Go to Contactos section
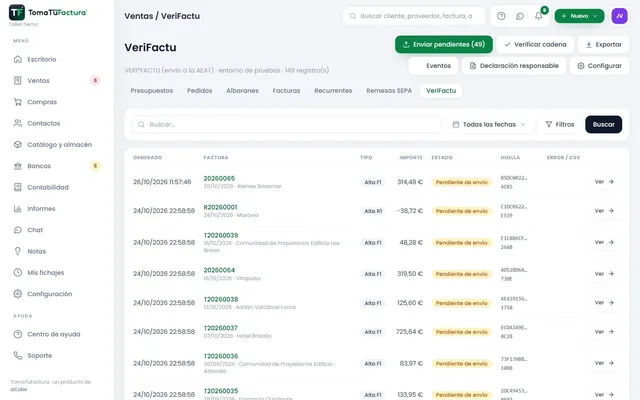The image size is (640, 400). pos(44,123)
